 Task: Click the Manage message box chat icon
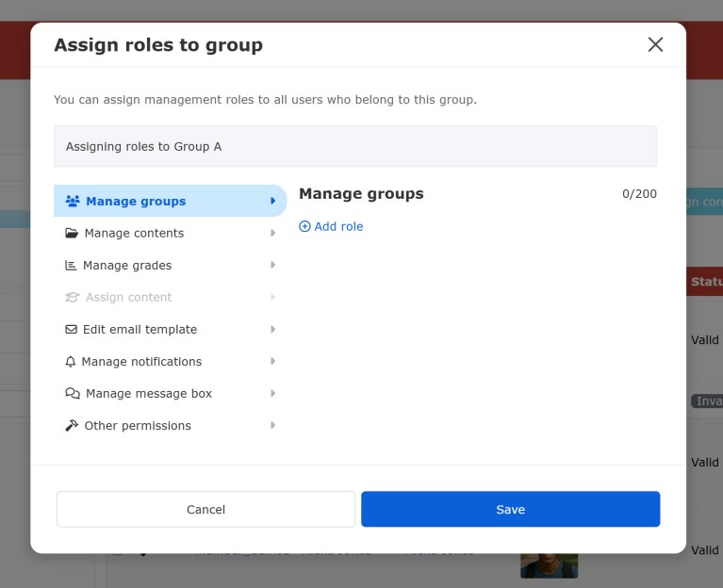click(73, 394)
